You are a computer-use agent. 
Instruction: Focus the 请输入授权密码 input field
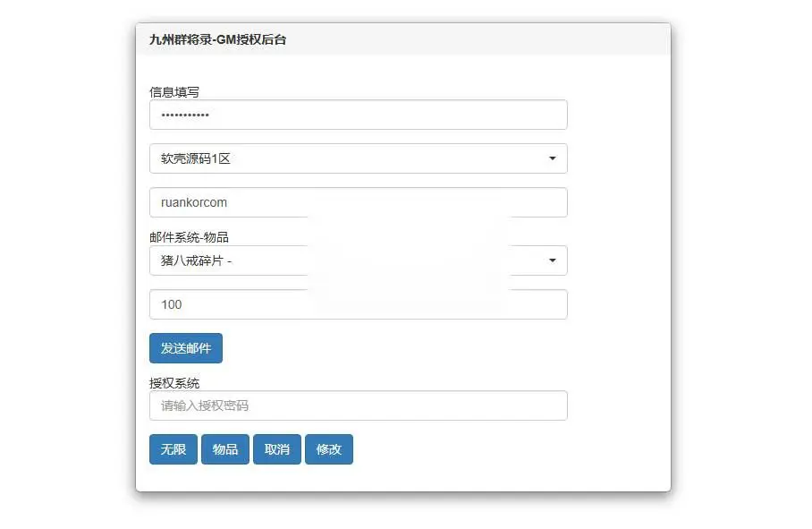click(x=359, y=405)
